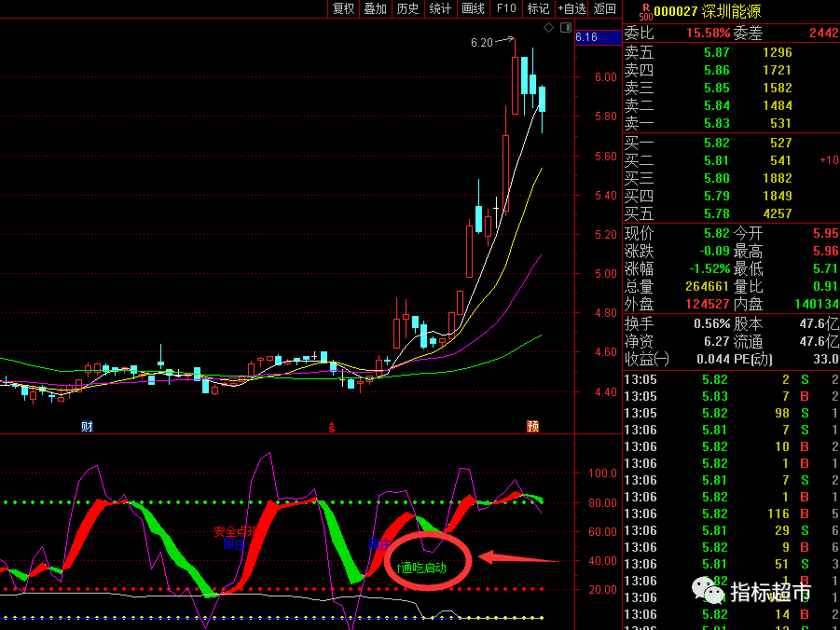This screenshot has width=840, height=630.
Task: Select the 卖四 volume 1721
Action: (x=778, y=70)
